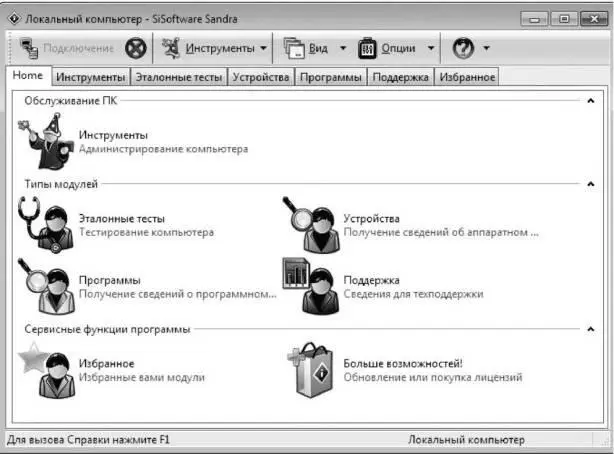
Task: Click the Инструменты toolbar wizard icon
Action: click(x=171, y=48)
